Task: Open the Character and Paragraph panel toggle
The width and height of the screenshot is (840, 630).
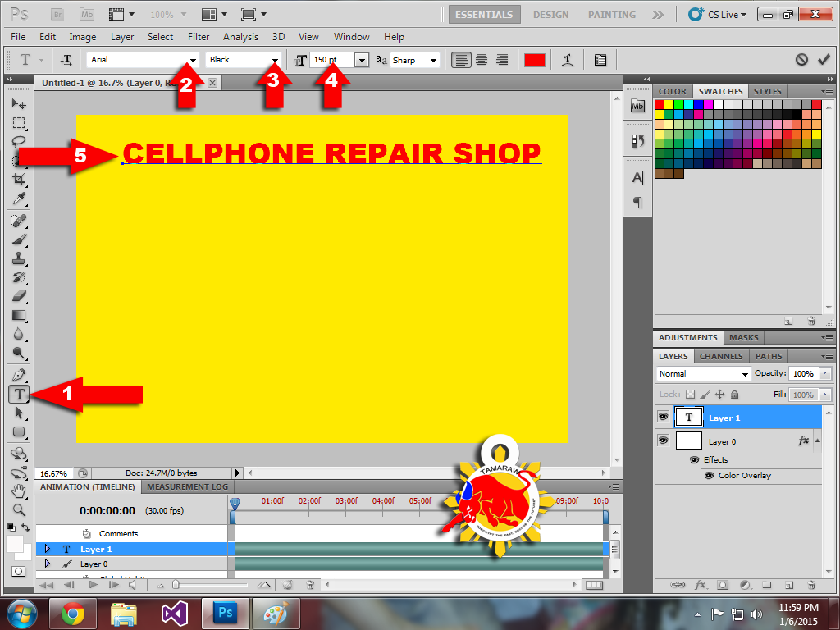Action: (x=600, y=60)
